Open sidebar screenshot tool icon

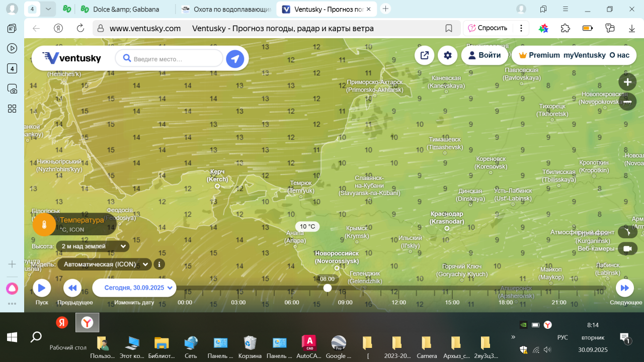coord(12,89)
